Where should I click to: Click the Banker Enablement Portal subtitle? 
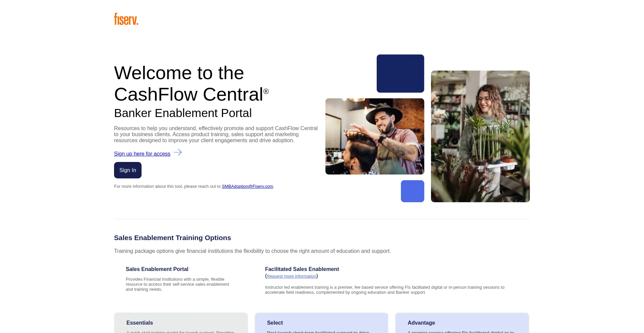pyautogui.click(x=183, y=113)
